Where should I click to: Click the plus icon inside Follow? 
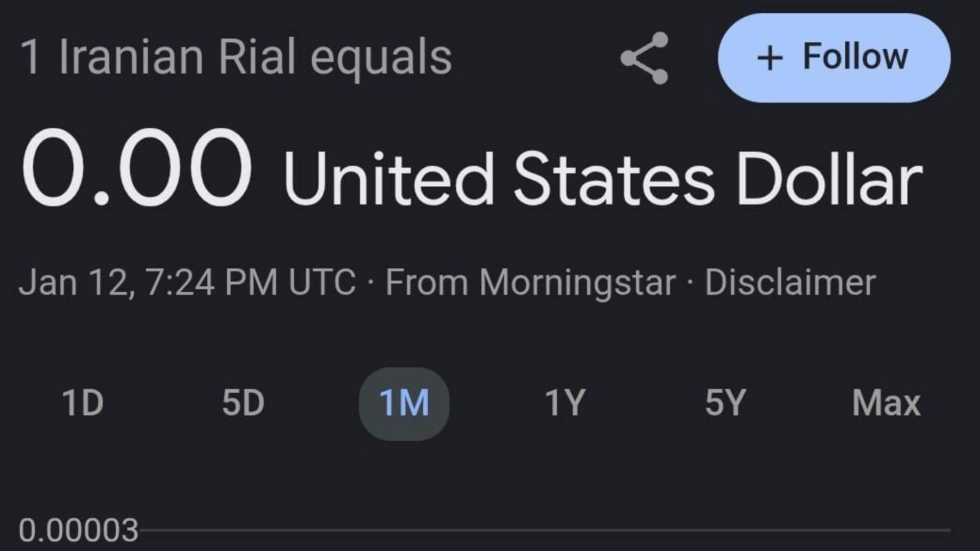pos(770,58)
